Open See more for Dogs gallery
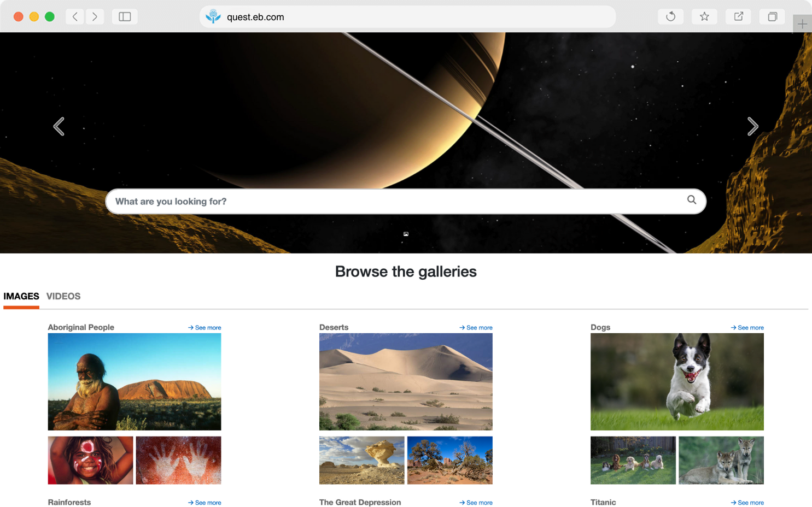The image size is (812, 507). click(747, 328)
